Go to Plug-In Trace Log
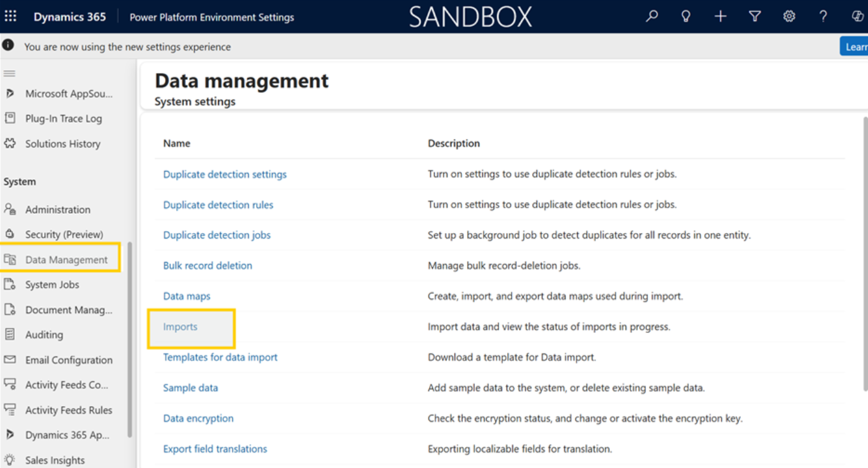This screenshot has width=868, height=468. coord(63,118)
